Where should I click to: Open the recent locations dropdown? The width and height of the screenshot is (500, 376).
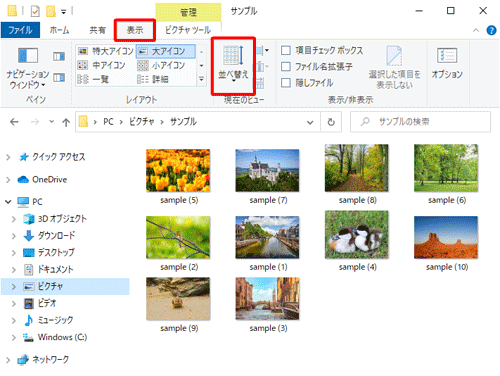pyautogui.click(x=51, y=121)
